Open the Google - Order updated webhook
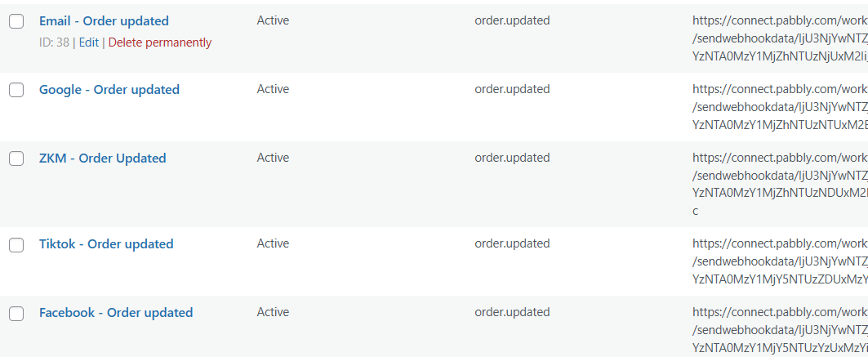 click(x=109, y=90)
